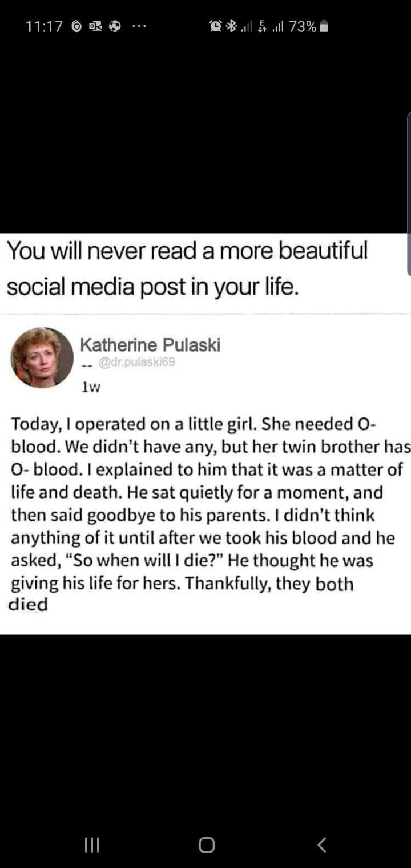The image size is (411, 868).
Task: Tap the Android back navigation button
Action: pos(322,845)
